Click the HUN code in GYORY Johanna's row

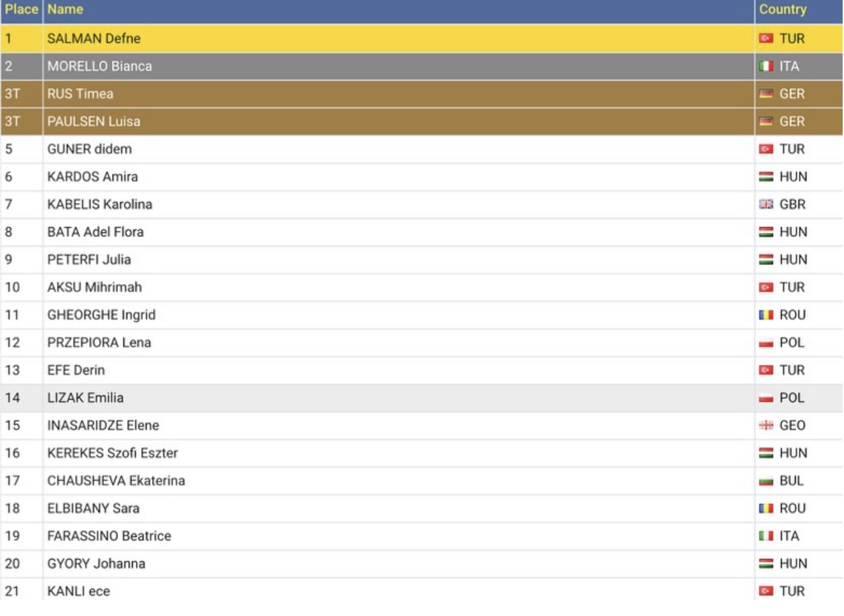click(794, 564)
